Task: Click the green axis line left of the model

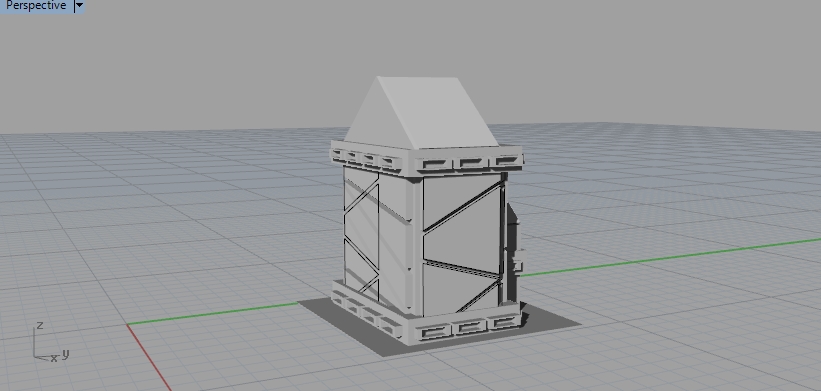Action: coord(212,314)
